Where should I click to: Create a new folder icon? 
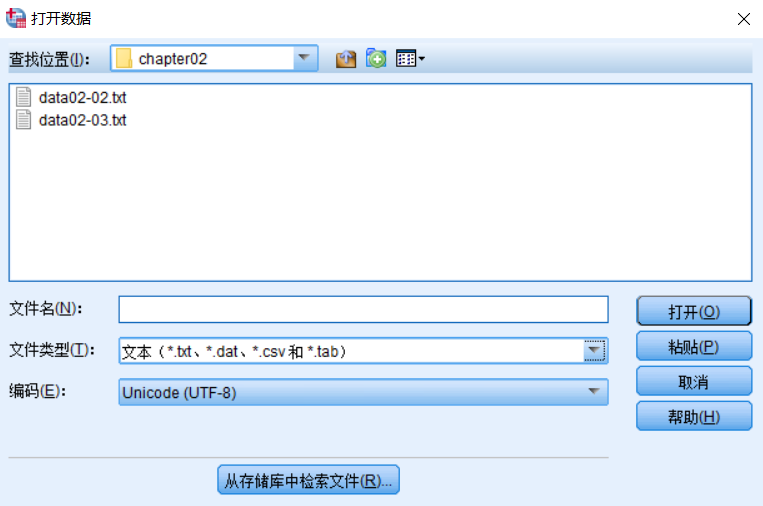pyautogui.click(x=376, y=58)
